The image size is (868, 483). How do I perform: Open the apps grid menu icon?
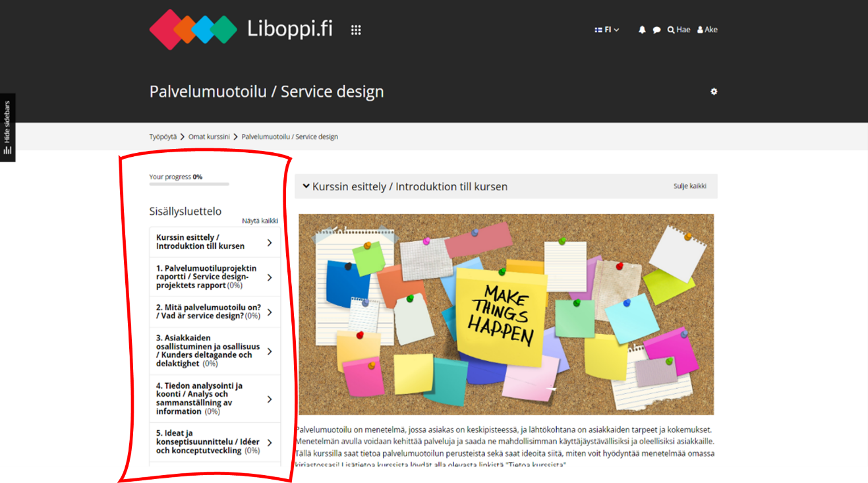(356, 30)
